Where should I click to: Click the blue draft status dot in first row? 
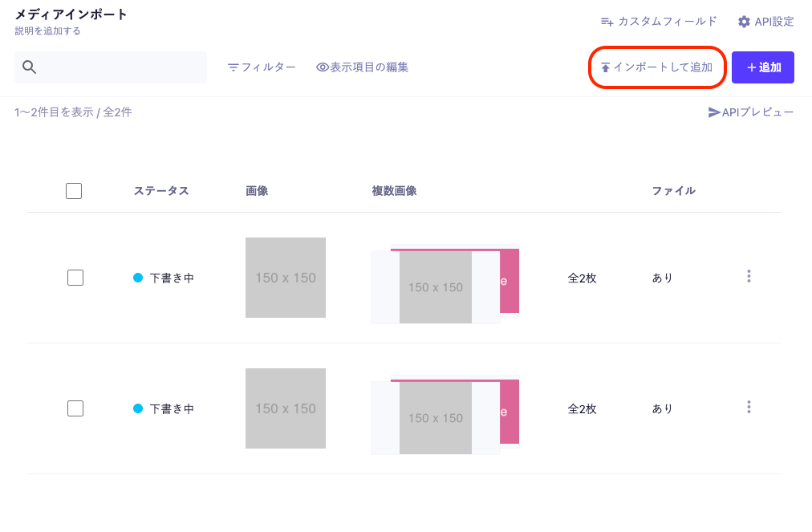[138, 278]
